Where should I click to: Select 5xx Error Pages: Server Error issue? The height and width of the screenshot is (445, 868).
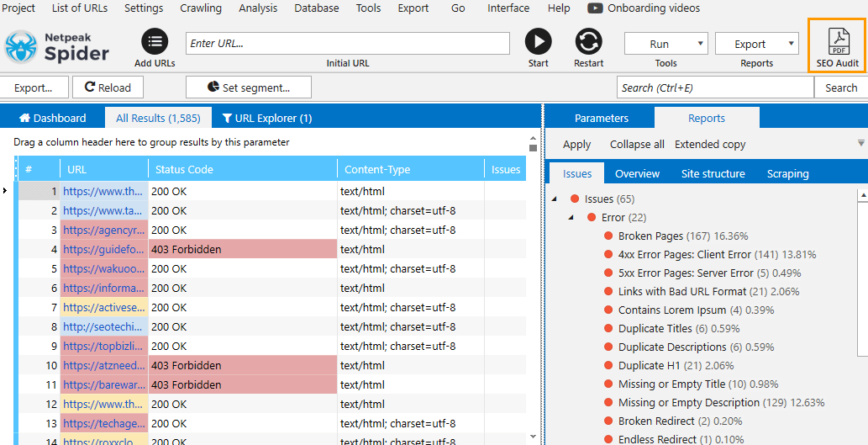709,273
